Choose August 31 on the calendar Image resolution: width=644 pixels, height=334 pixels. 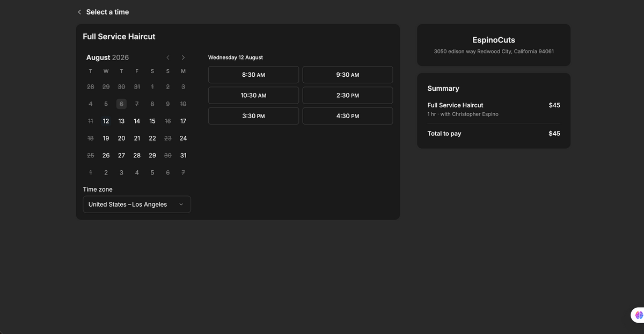point(183,156)
